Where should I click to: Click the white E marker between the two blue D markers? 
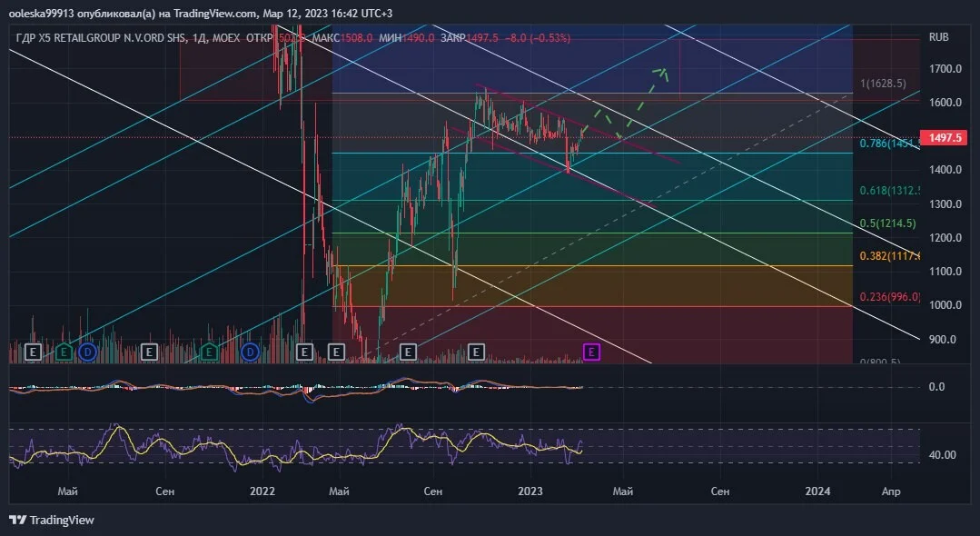(149, 352)
